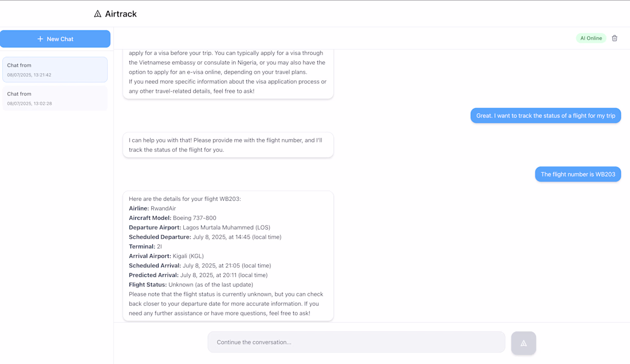Click the "Departure Airport" line for Lagos
Viewport: 630px width, 364px height.
point(199,227)
